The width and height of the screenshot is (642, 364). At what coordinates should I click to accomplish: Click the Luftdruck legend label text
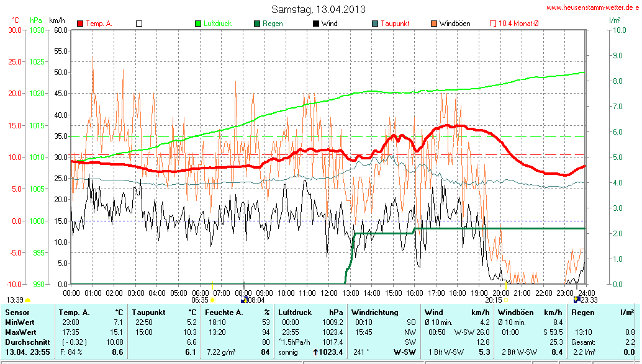coord(217,24)
